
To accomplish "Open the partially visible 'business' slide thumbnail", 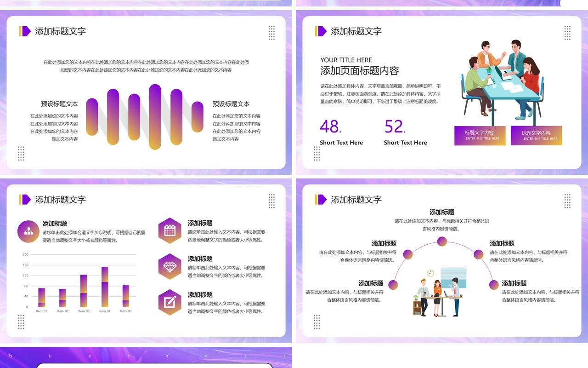I will point(146,357).
